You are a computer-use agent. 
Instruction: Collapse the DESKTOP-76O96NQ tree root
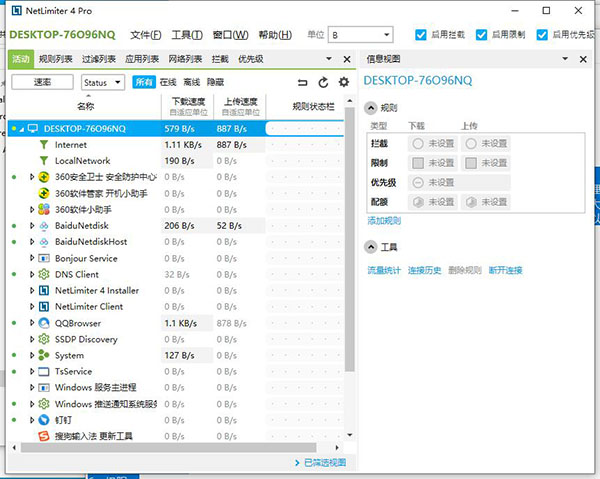tap(22, 129)
